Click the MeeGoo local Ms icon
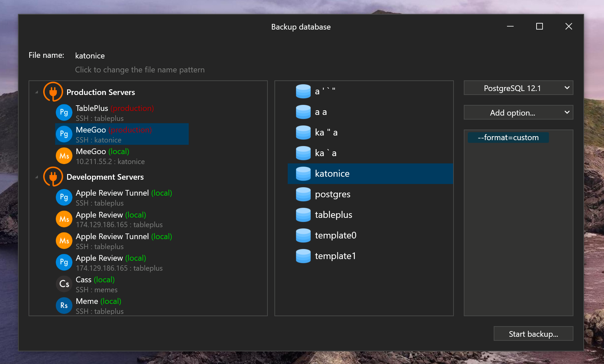 click(64, 156)
